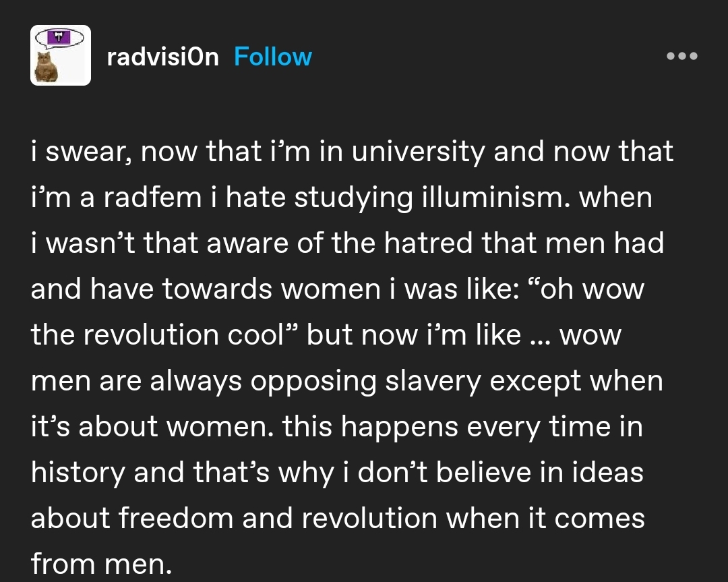Click the word "ideas" in the post
728x582 pixels.
coord(612,472)
